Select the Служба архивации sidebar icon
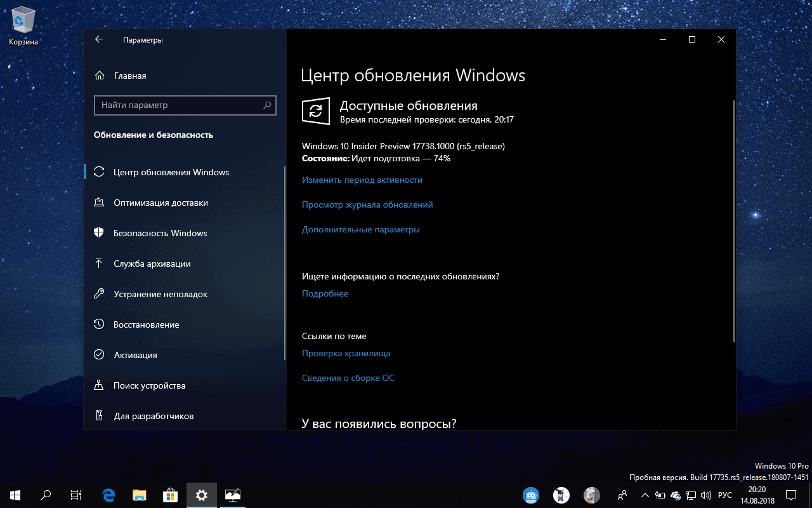 click(x=100, y=264)
